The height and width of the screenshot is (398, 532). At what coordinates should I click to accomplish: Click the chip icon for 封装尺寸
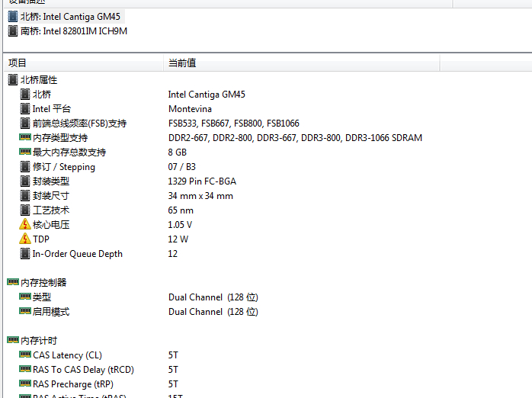tap(24, 196)
